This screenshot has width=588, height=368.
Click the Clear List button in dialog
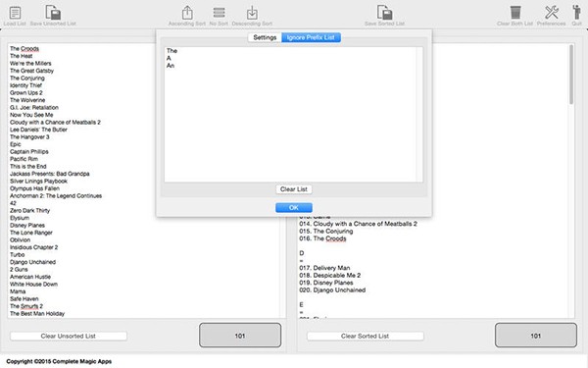[294, 189]
